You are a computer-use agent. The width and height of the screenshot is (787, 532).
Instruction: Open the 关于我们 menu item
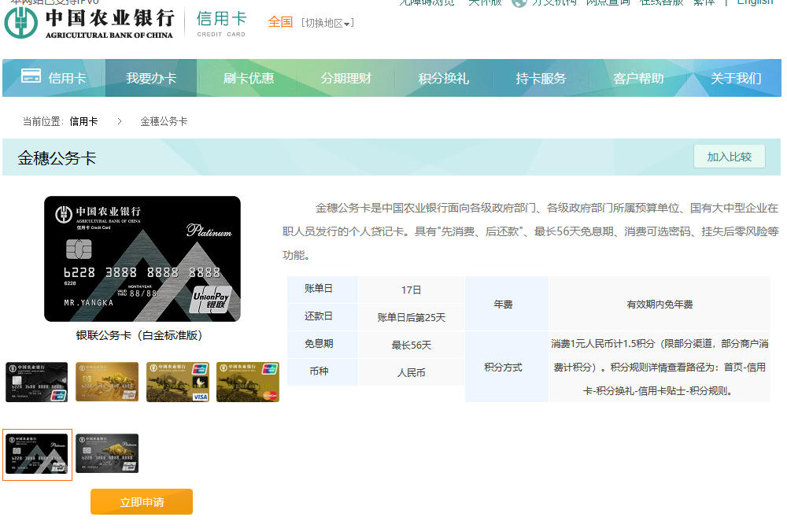click(736, 78)
